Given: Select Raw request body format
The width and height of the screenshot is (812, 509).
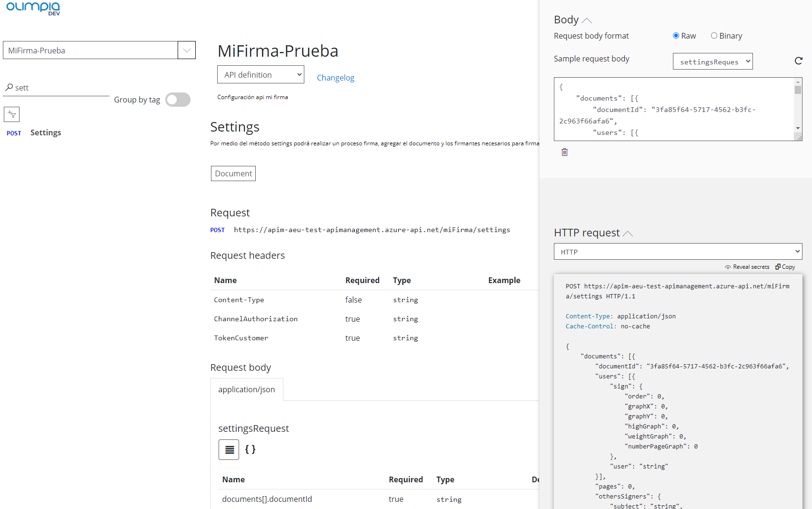Looking at the screenshot, I should (x=676, y=36).
